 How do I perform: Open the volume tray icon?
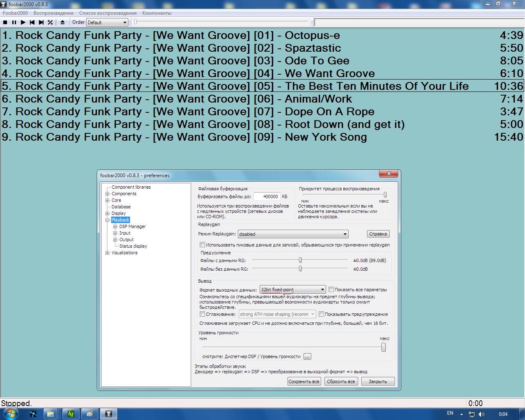coord(482,414)
